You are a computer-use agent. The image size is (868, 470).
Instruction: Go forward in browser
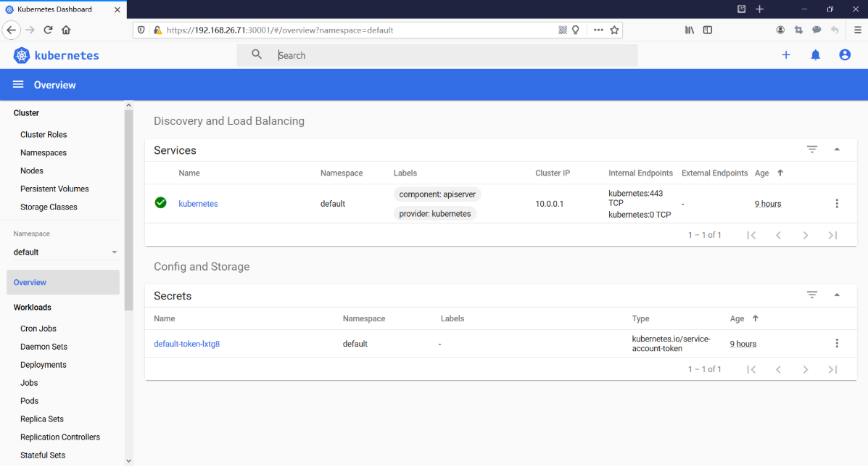30,30
